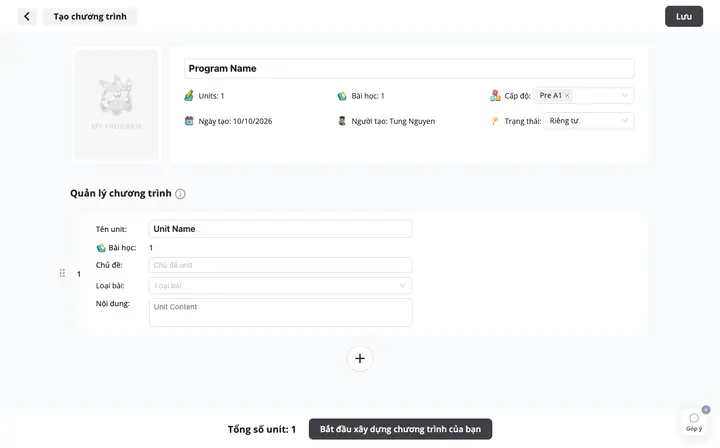Click the Người tạo: Tung Nguyen text

click(393, 121)
